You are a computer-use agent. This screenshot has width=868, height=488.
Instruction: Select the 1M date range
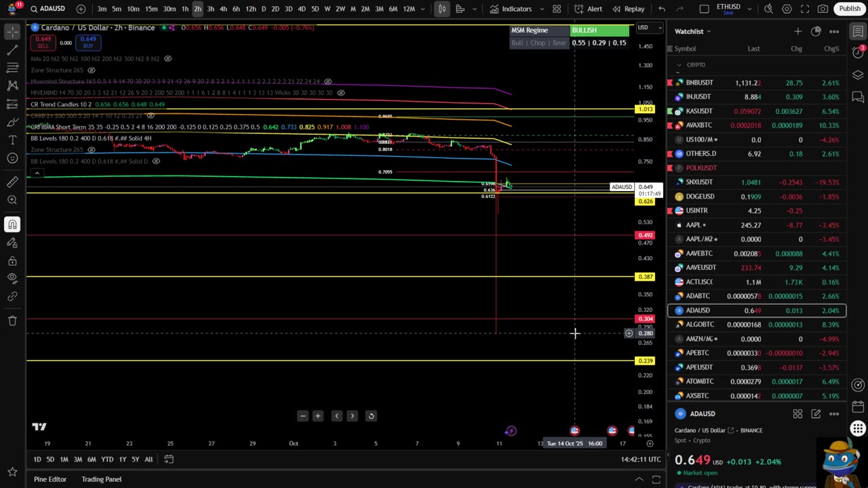(x=64, y=460)
